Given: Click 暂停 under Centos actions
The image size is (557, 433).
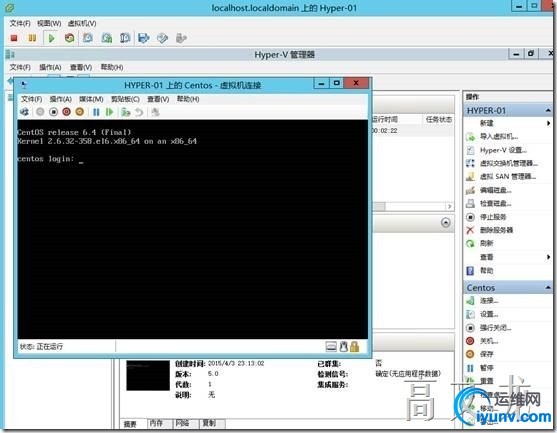Looking at the screenshot, I should pyautogui.click(x=486, y=368).
